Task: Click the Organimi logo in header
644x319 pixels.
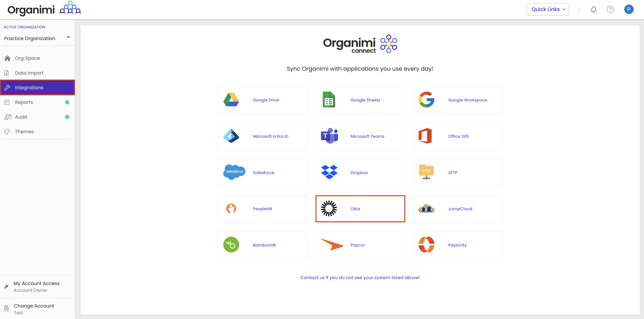Action: pyautogui.click(x=44, y=9)
